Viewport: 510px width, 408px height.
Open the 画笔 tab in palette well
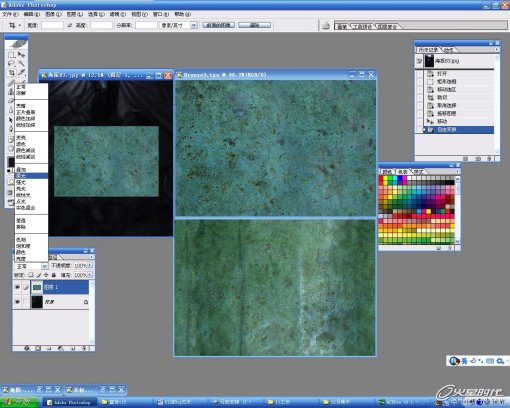pos(342,26)
